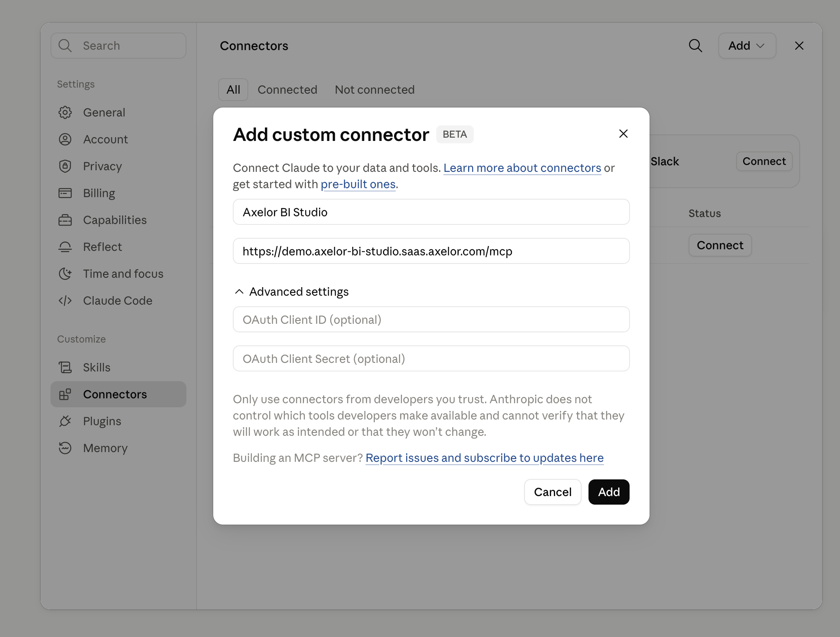The image size is (840, 637).
Task: Click the Slack connector name
Action: pyautogui.click(x=665, y=161)
